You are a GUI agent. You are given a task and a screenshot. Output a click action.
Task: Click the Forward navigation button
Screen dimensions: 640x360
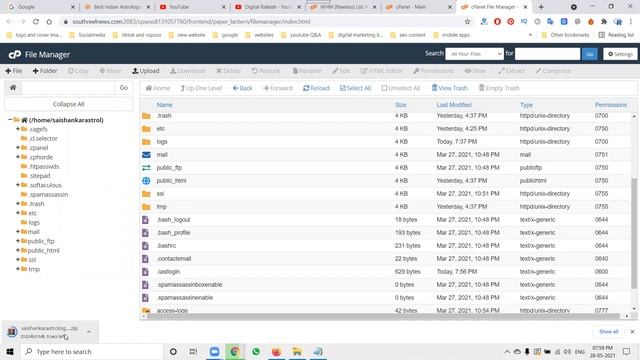(x=278, y=88)
